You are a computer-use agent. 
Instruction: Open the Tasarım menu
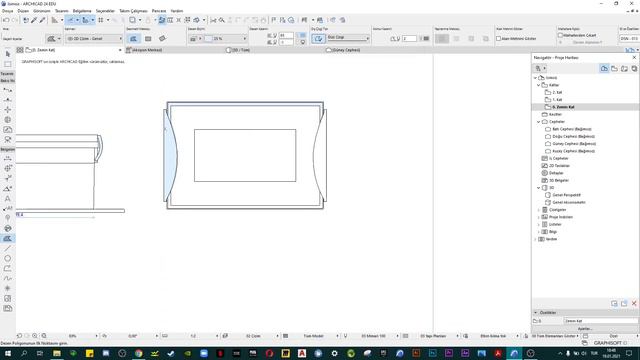pos(62,11)
